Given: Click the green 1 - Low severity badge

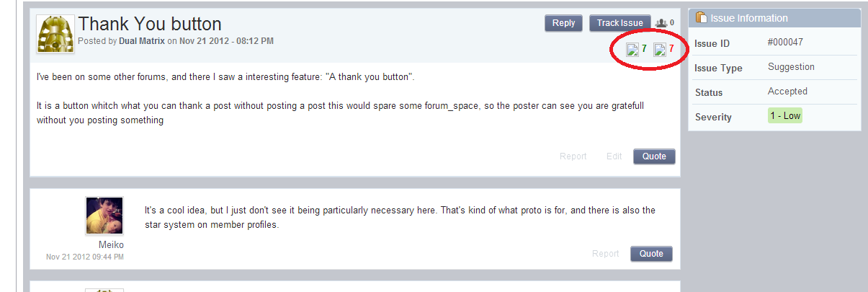Looking at the screenshot, I should (x=784, y=116).
